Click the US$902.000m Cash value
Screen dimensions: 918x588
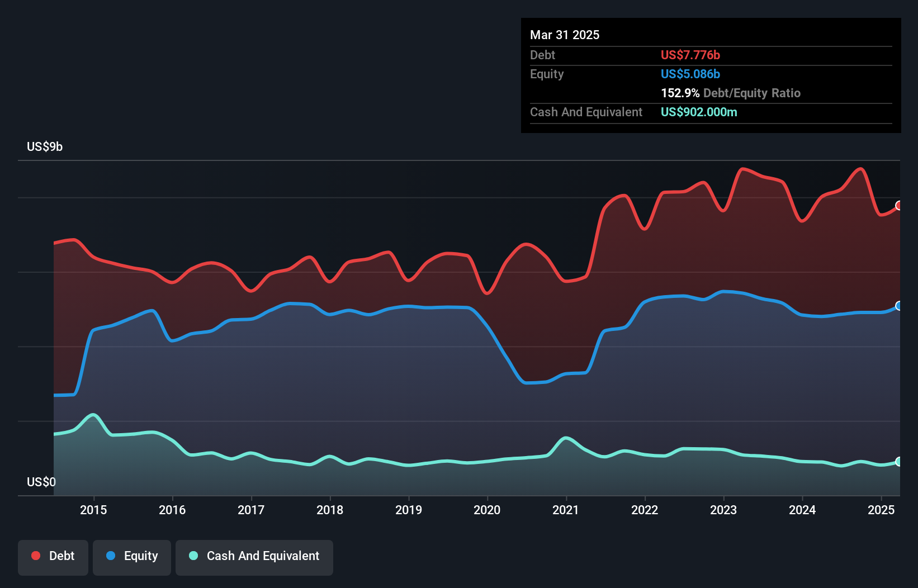pos(699,112)
